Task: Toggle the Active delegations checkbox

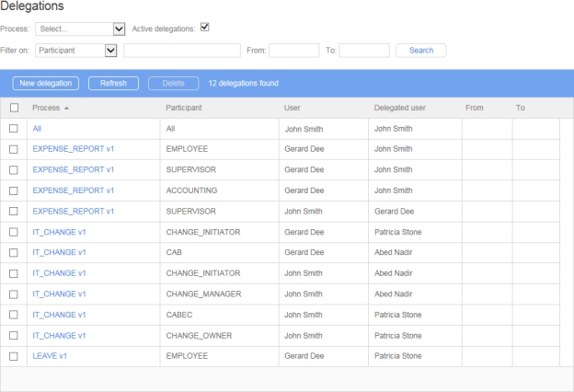Action: point(205,28)
